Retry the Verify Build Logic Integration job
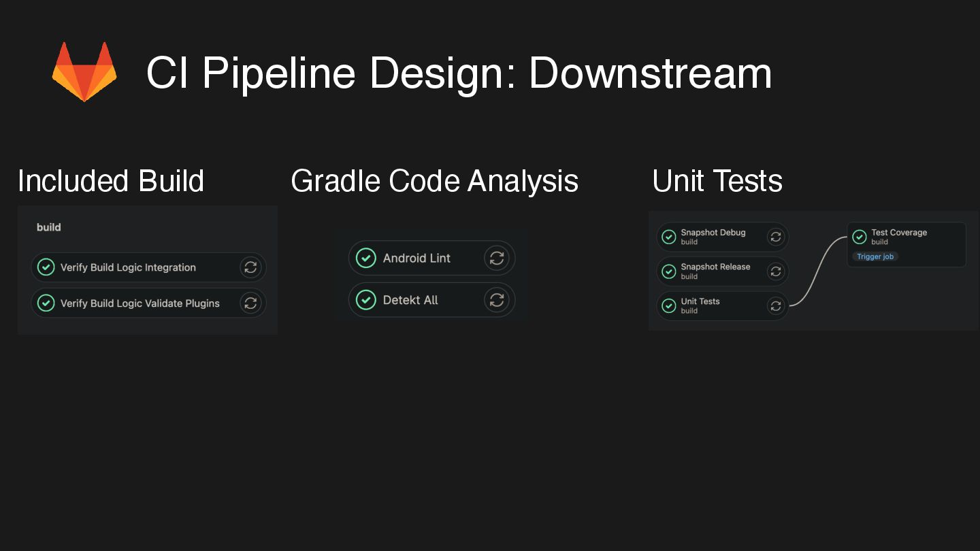 pos(250,267)
